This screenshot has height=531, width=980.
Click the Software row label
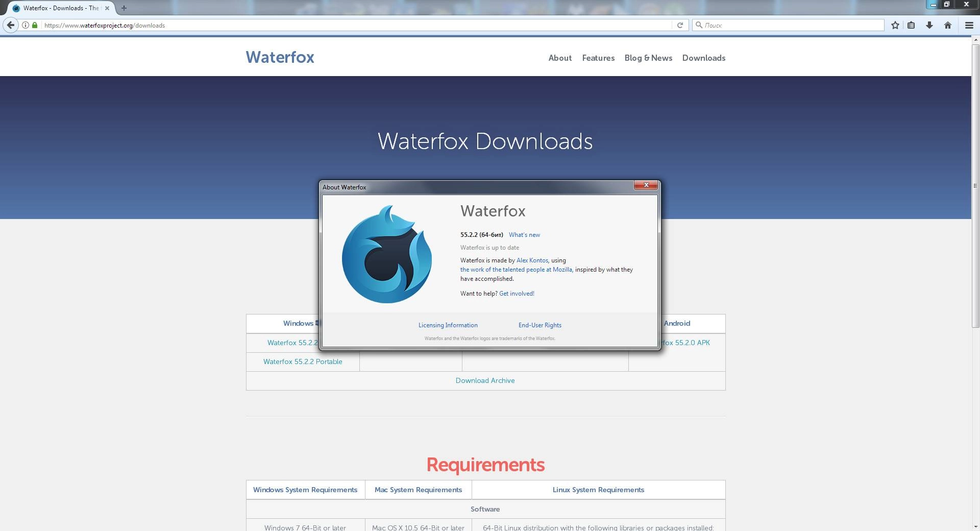tap(485, 509)
